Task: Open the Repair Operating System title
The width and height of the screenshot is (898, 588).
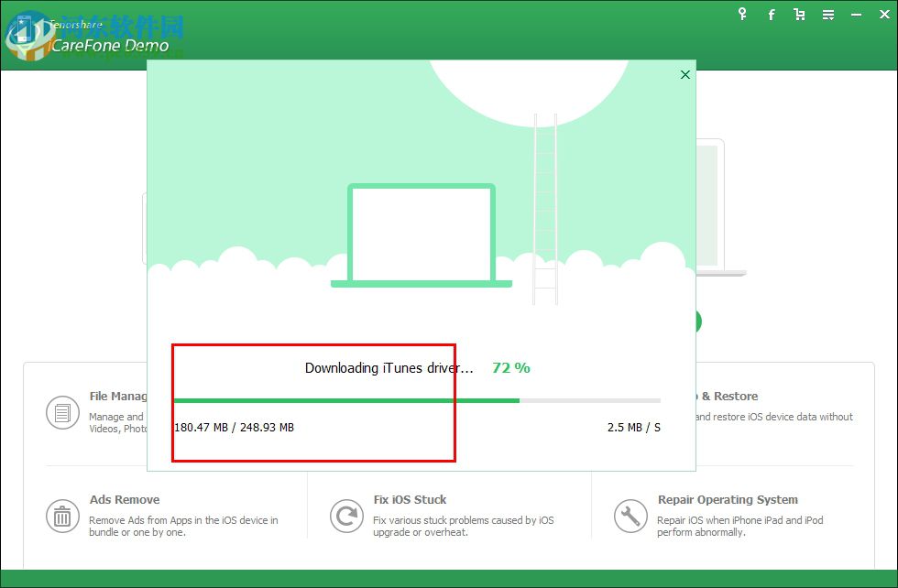Action: pos(728,499)
